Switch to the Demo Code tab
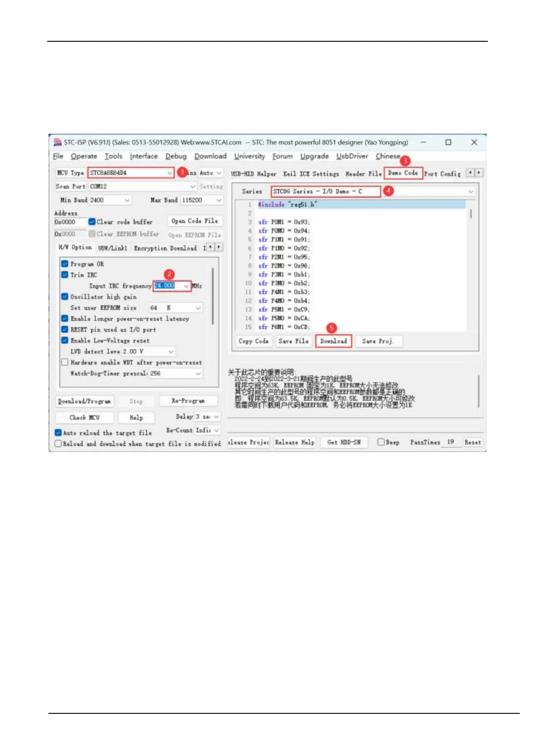The image size is (535, 756). pyautogui.click(x=403, y=173)
